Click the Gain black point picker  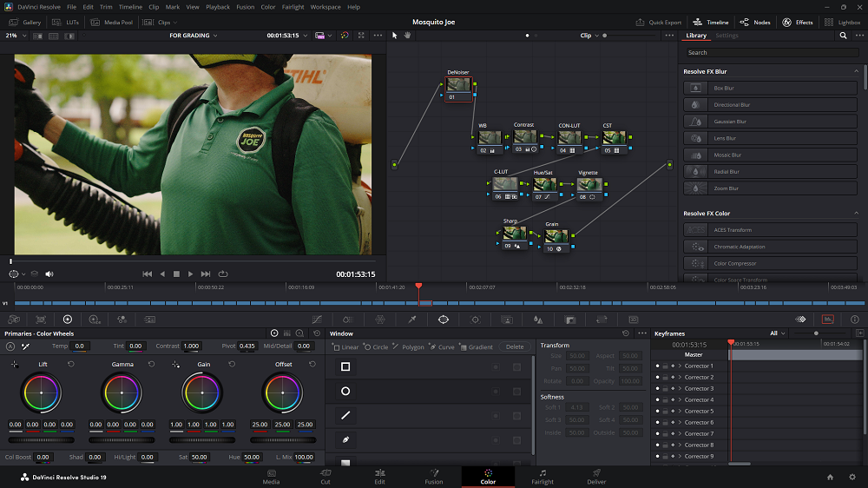click(176, 364)
